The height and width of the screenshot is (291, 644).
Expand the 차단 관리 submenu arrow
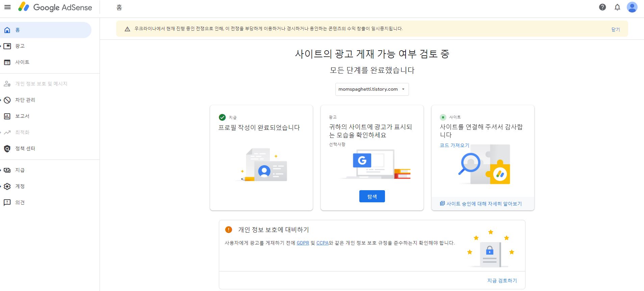click(1, 100)
